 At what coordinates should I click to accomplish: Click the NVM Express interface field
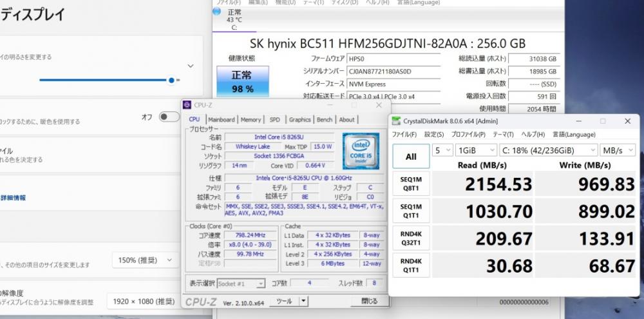(x=393, y=84)
